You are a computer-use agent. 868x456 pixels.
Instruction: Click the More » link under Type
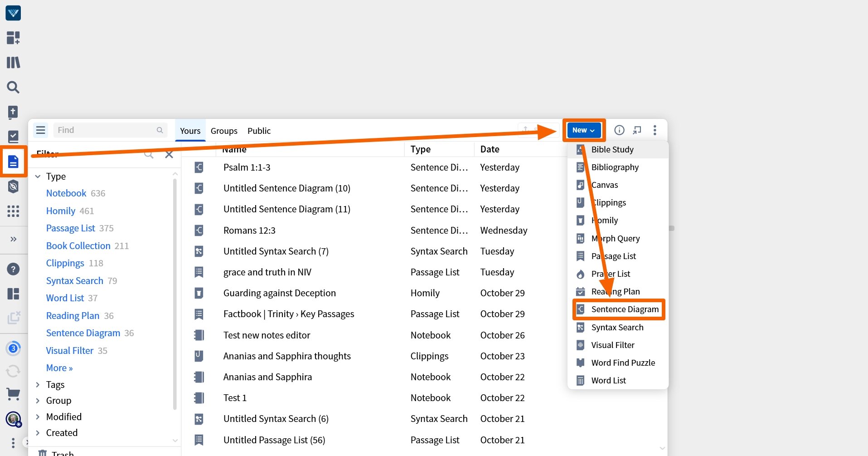[x=59, y=368]
